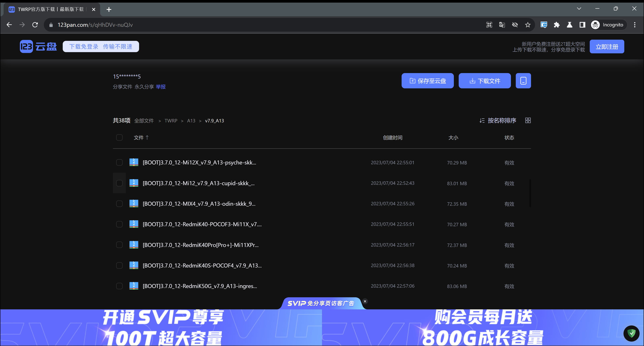The image size is (644, 346).
Task: Reload the current page
Action: point(35,25)
